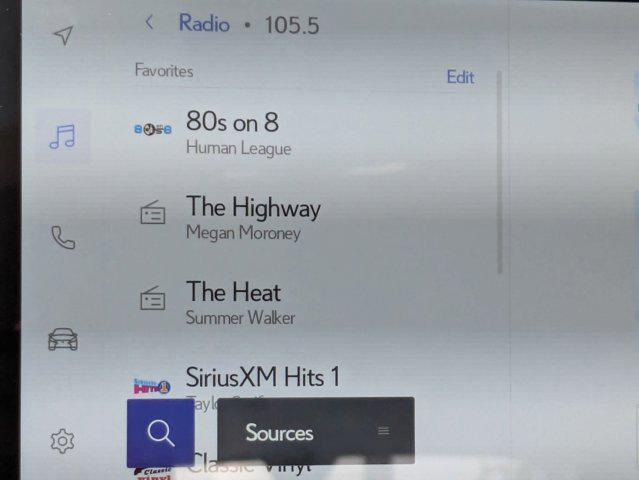Tap the radio icon beside The Heat
This screenshot has width=639, height=480.
click(153, 298)
